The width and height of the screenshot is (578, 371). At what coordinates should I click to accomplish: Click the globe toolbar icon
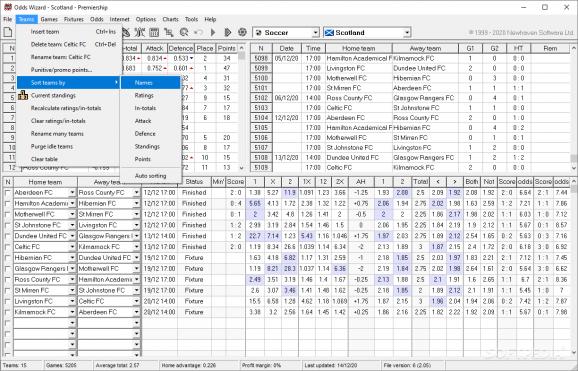tap(242, 32)
